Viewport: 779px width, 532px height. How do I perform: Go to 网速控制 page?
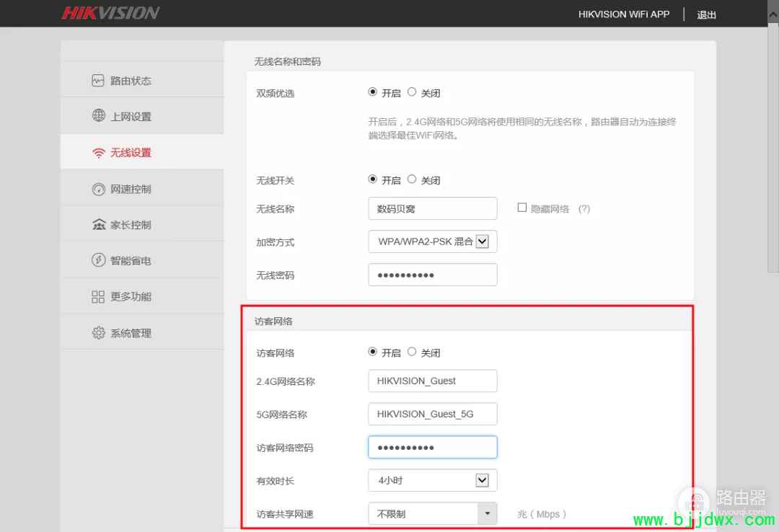coord(142,189)
